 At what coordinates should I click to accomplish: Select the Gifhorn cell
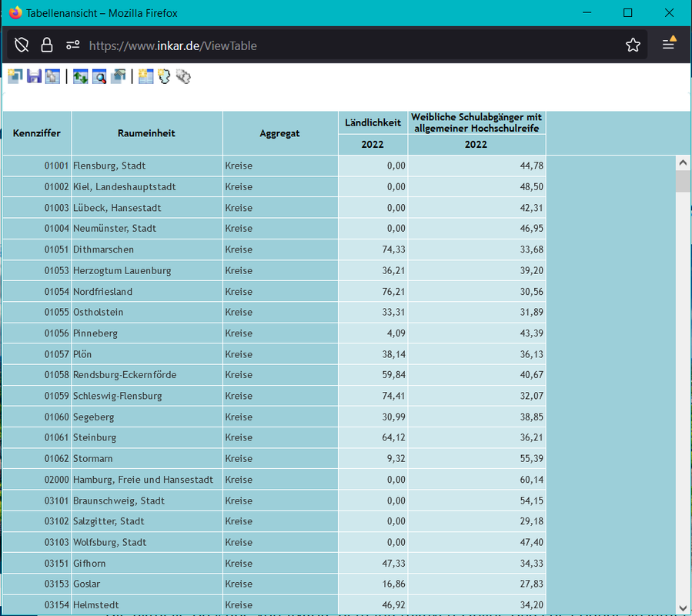(x=147, y=563)
